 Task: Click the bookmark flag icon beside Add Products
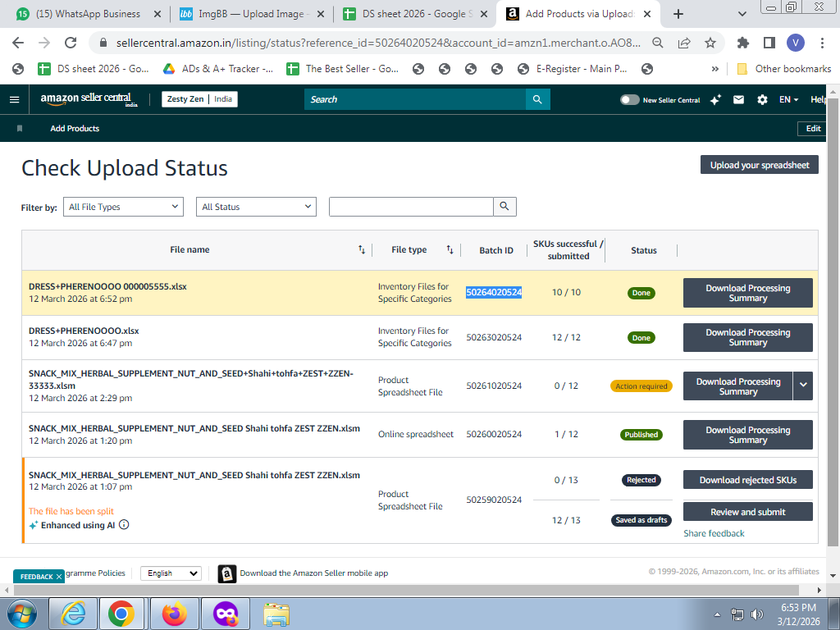(20, 129)
